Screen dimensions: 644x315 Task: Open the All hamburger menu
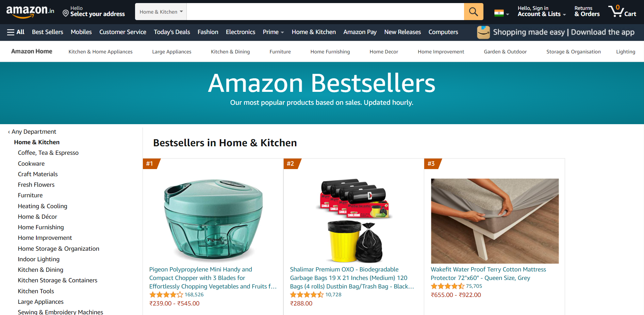[x=16, y=32]
